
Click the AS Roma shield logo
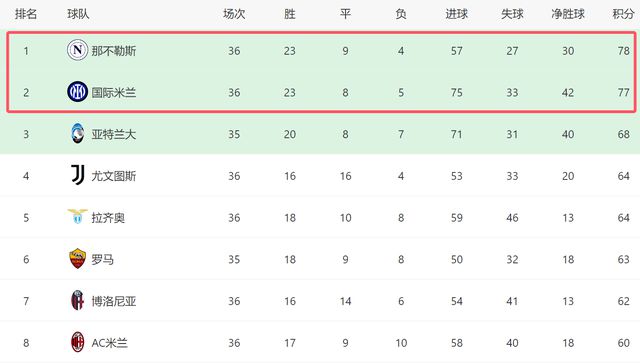coord(77,258)
